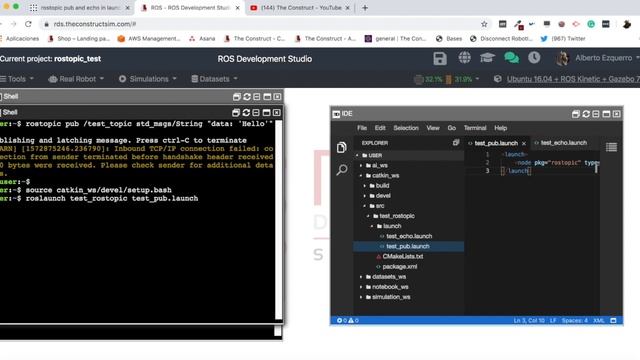Click the browser address bar
Image resolution: width=640 pixels, height=360 pixels.
tap(261, 24)
